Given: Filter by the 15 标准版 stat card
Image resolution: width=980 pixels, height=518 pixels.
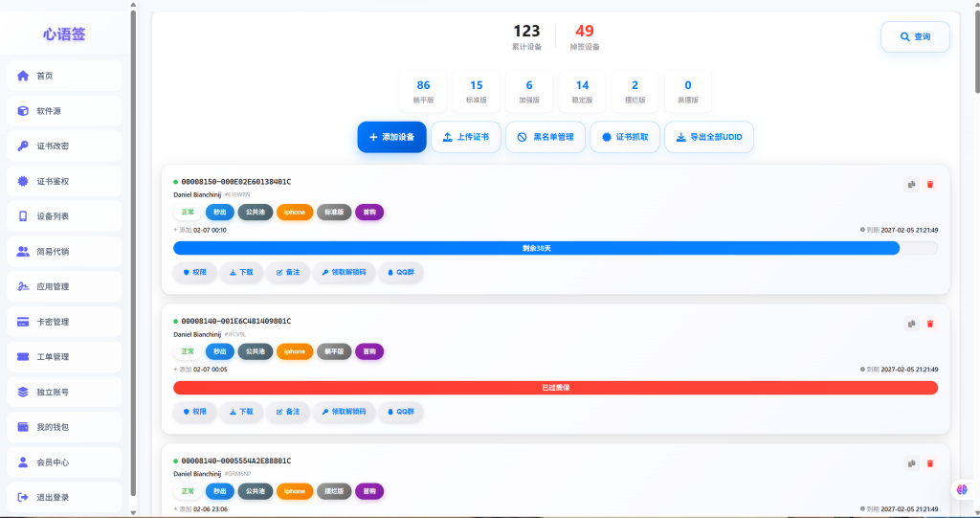Looking at the screenshot, I should (477, 91).
